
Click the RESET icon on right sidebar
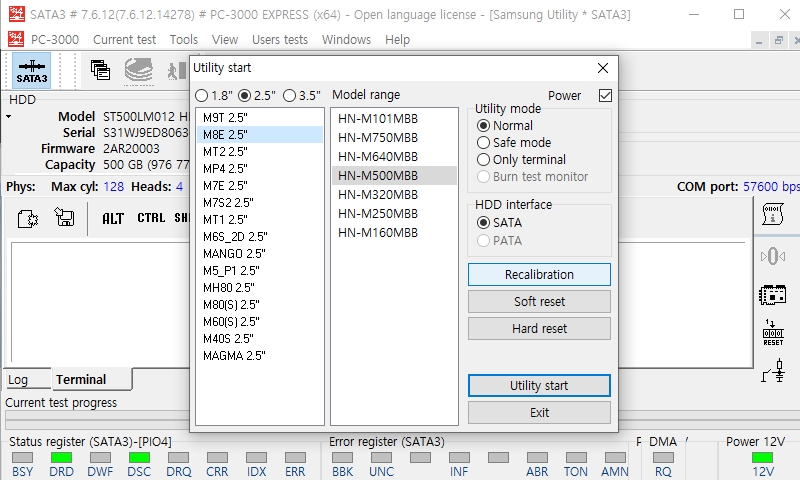(772, 333)
